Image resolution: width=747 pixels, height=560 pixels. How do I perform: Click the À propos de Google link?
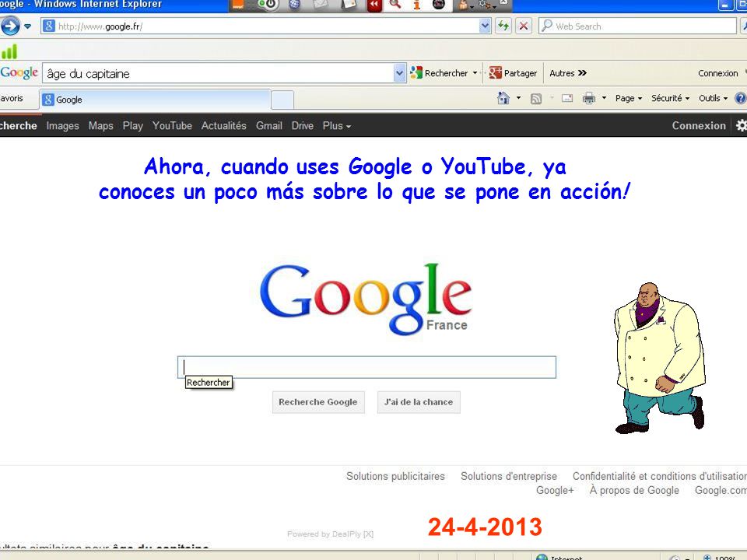click(634, 491)
